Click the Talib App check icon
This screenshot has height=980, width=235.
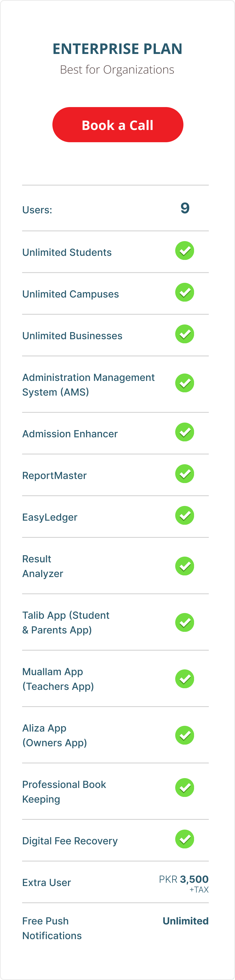(x=185, y=622)
